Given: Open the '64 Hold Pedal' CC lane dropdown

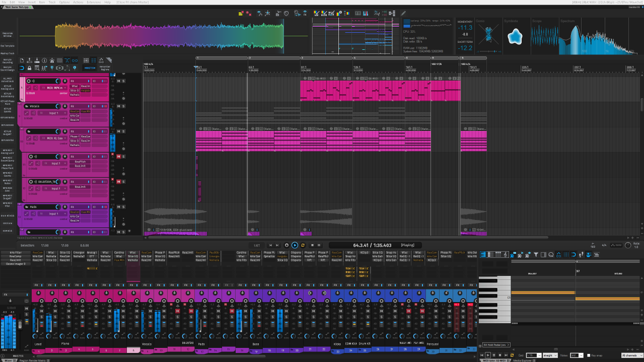Looking at the screenshot, I should [x=496, y=345].
